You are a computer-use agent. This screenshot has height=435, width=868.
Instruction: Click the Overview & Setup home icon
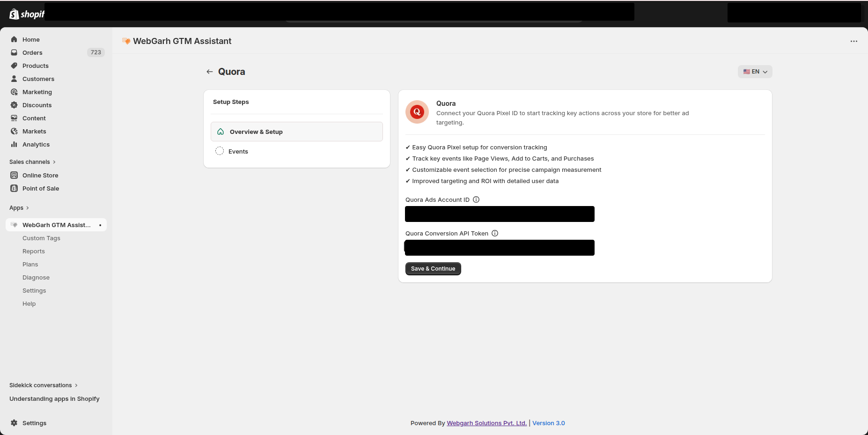tap(221, 132)
